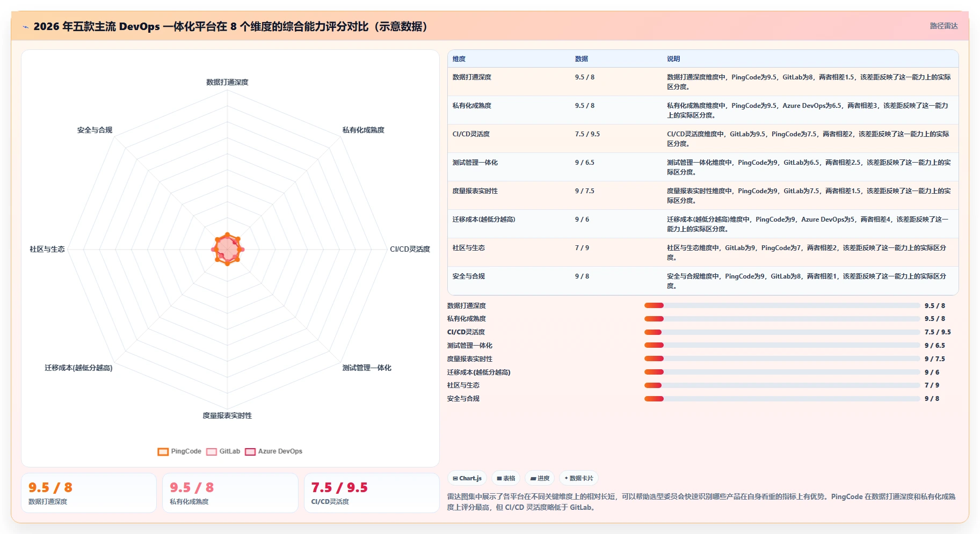Image resolution: width=980 pixels, height=534 pixels.
Task: Select the 测试管理一体化 table row name
Action: pyautogui.click(x=475, y=163)
